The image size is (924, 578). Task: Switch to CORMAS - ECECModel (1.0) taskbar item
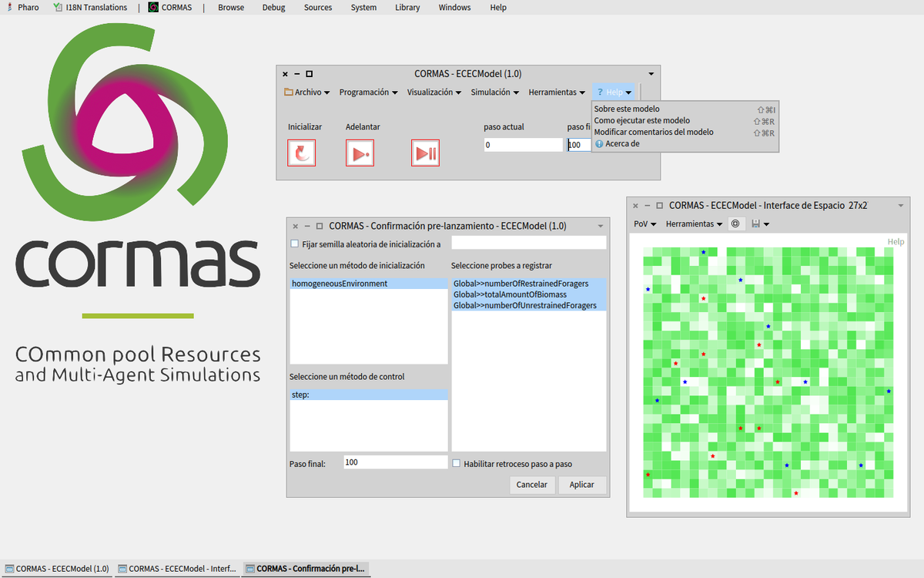pos(58,569)
